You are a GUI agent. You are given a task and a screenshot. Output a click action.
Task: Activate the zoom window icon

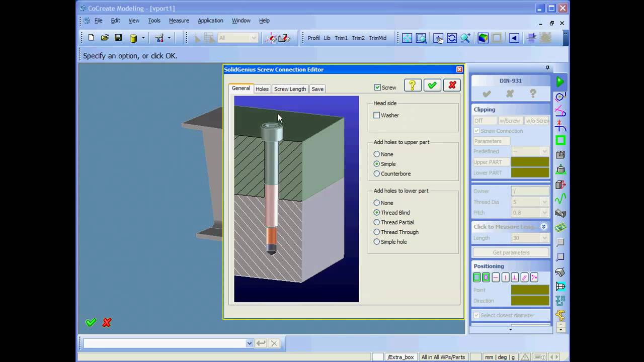(421, 38)
